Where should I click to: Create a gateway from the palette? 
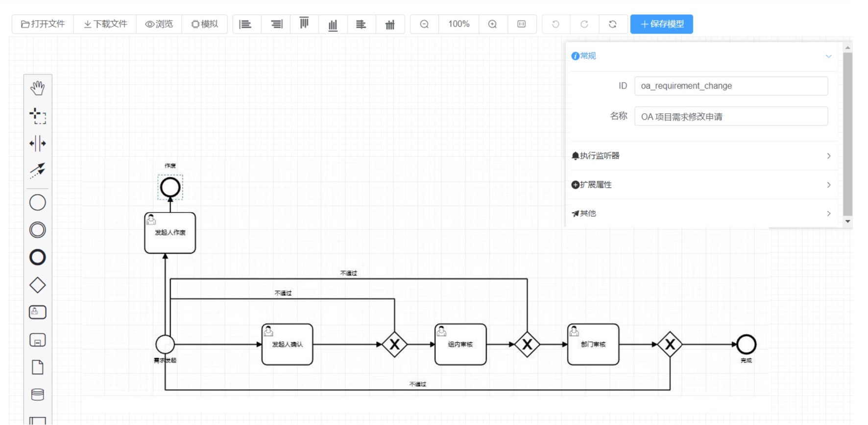pos(38,285)
